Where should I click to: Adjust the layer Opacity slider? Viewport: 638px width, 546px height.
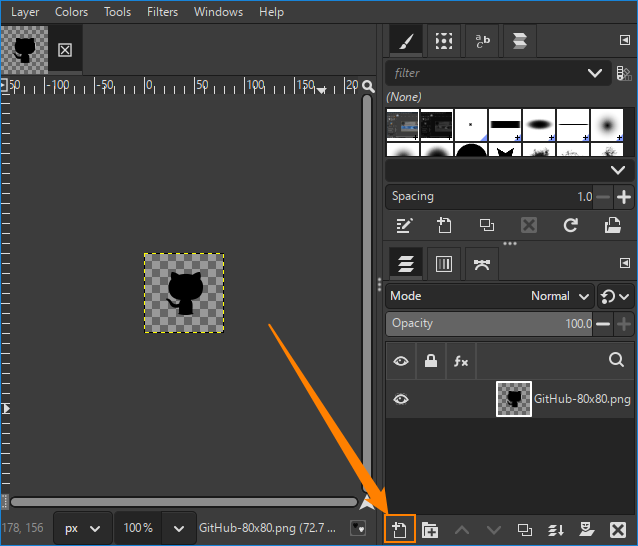[489, 324]
